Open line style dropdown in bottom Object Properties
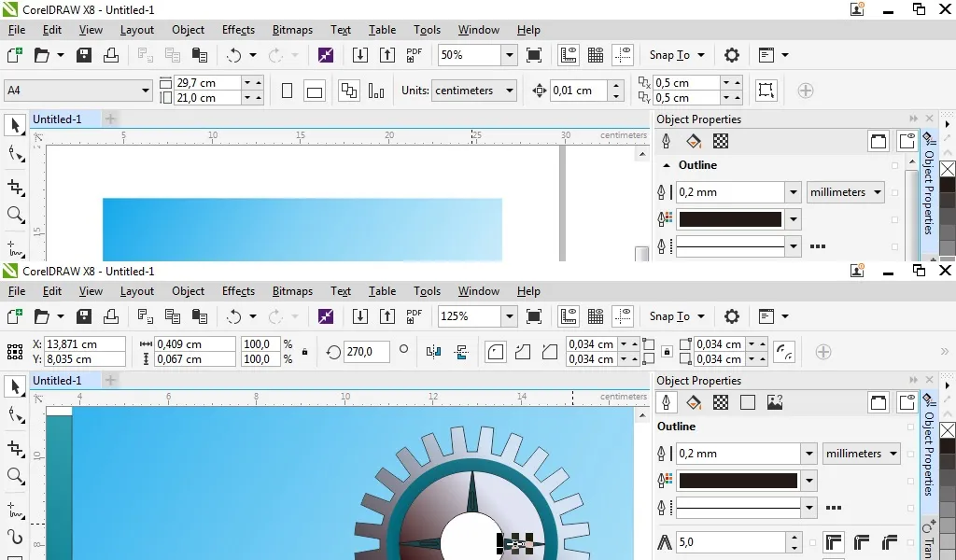Screen dimensions: 956x560 click(x=809, y=508)
